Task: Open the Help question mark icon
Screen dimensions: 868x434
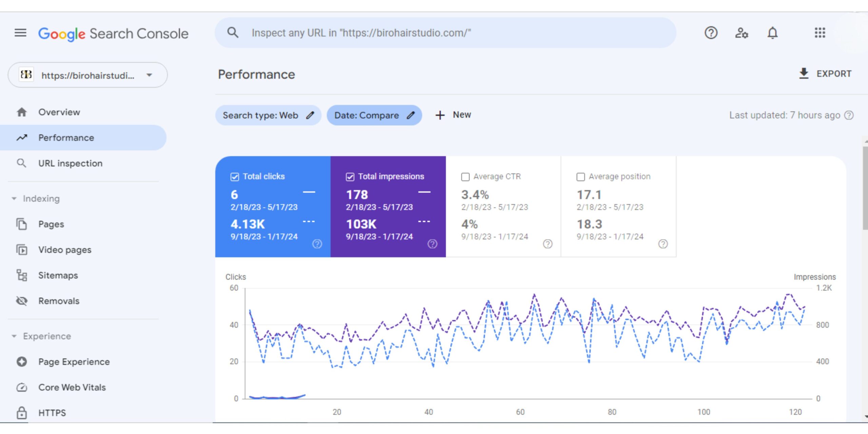Action: [711, 33]
